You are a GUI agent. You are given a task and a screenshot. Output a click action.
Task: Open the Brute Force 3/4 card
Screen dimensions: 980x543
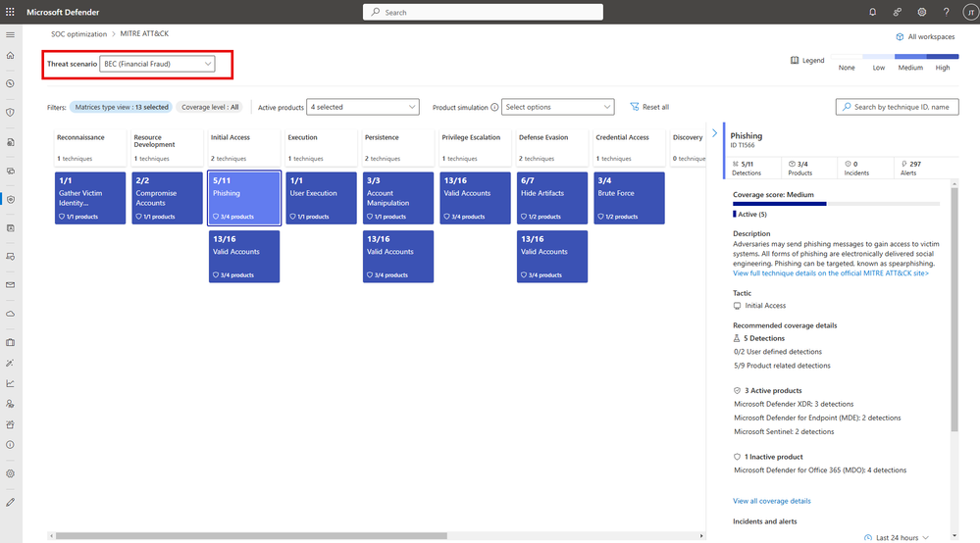(x=630, y=198)
